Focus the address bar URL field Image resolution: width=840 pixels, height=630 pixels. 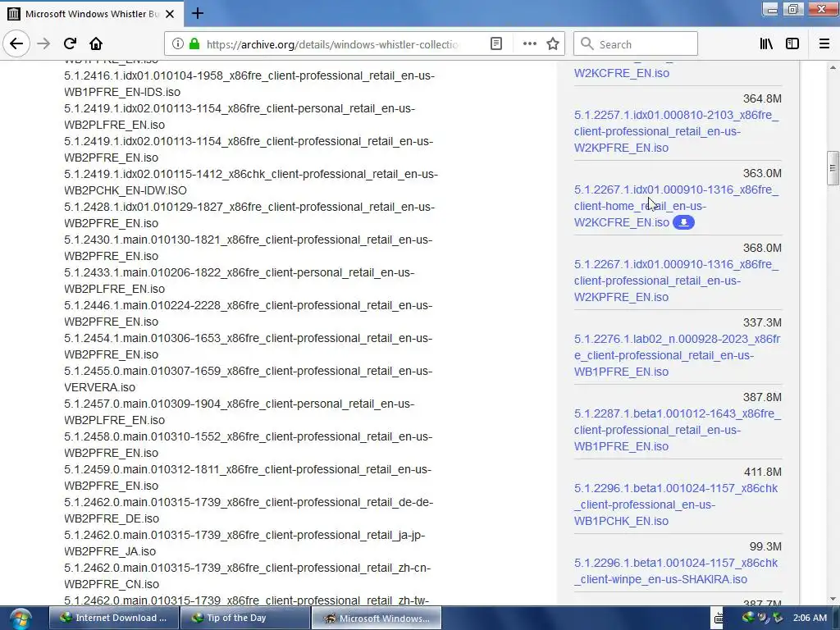(332, 44)
